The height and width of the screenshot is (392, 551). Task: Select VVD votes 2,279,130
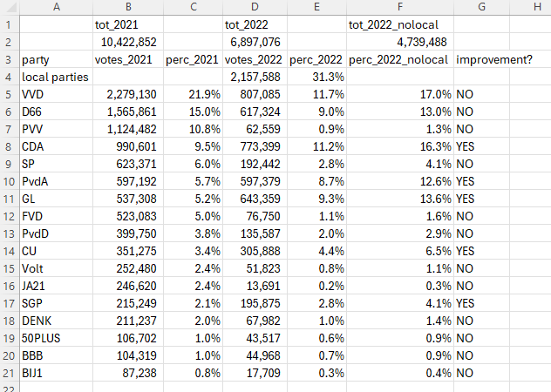coord(128,94)
